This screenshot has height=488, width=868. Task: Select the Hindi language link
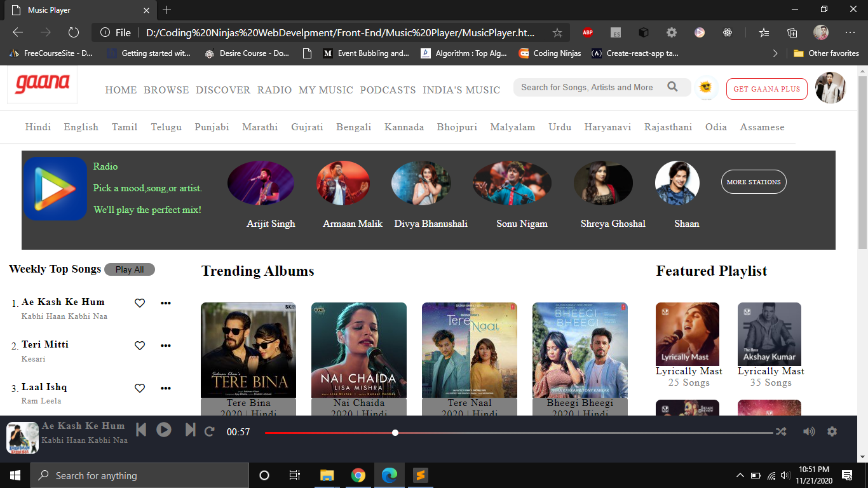click(38, 127)
